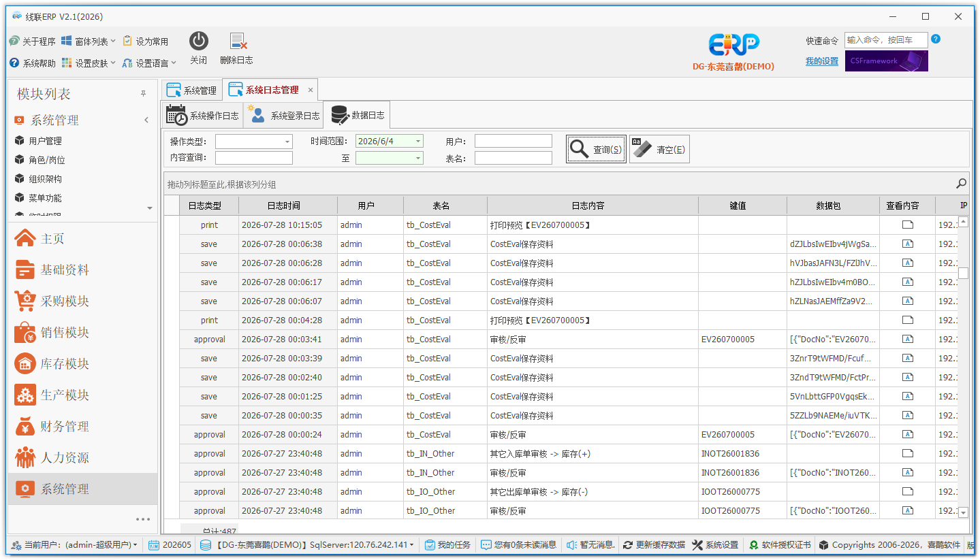Select the 系统管理 navigation module
The width and height of the screenshot is (980, 560).
pyautogui.click(x=82, y=489)
